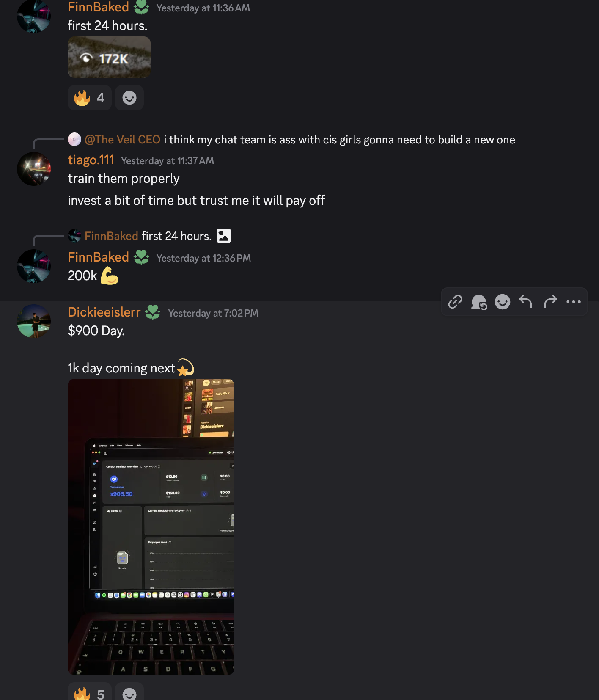Image resolution: width=599 pixels, height=700 pixels.
Task: Click the @The Veil CEO mention
Action: [122, 140]
